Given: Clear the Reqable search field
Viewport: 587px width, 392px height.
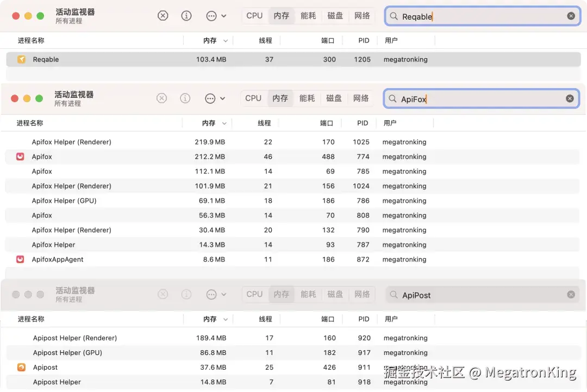Looking at the screenshot, I should pos(571,16).
